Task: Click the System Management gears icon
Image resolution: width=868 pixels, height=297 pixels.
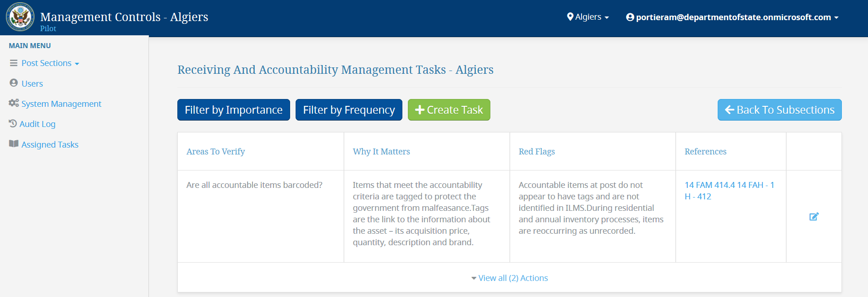Action: tap(14, 103)
